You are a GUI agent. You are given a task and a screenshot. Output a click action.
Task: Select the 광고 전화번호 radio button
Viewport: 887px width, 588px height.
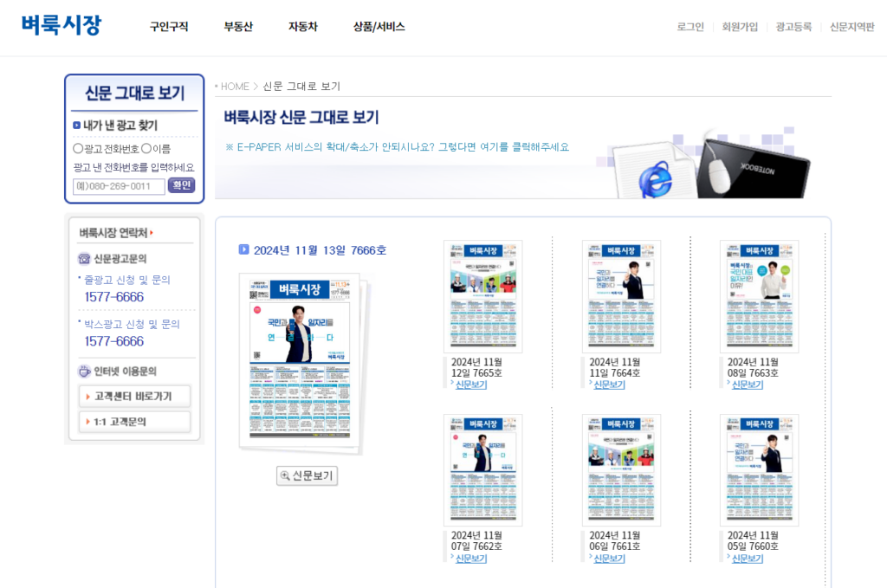79,149
